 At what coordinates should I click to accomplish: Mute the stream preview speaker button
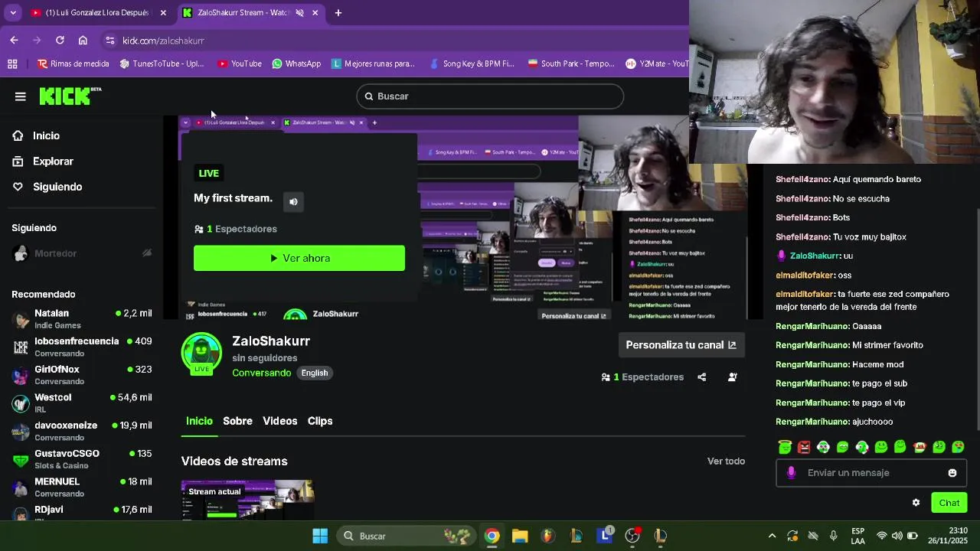[x=293, y=201]
